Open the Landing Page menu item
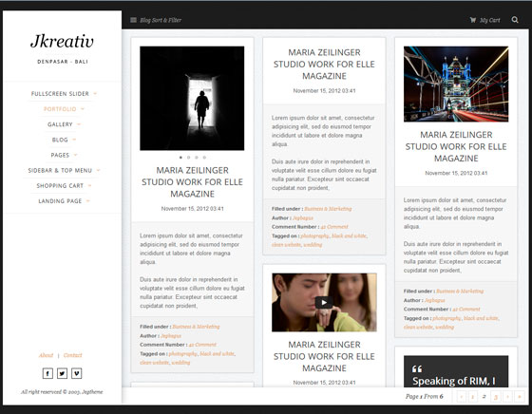Viewport: 532px width, 414px height. pyautogui.click(x=60, y=201)
